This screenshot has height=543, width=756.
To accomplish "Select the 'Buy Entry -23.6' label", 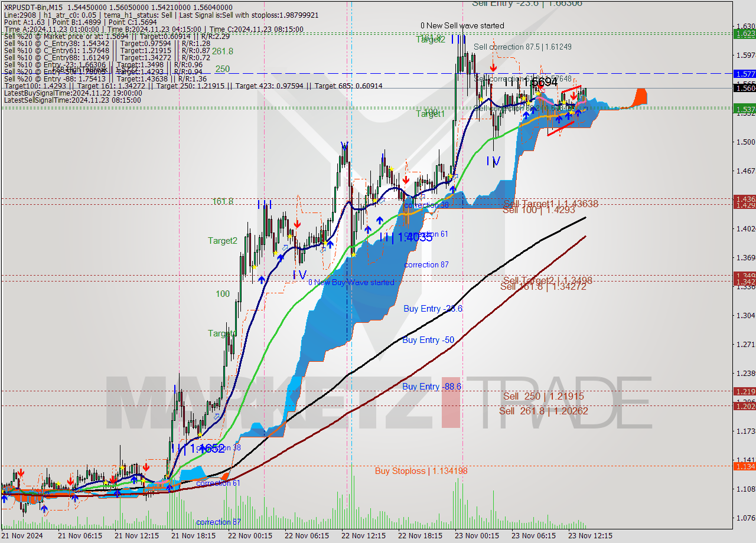I will coord(433,309).
